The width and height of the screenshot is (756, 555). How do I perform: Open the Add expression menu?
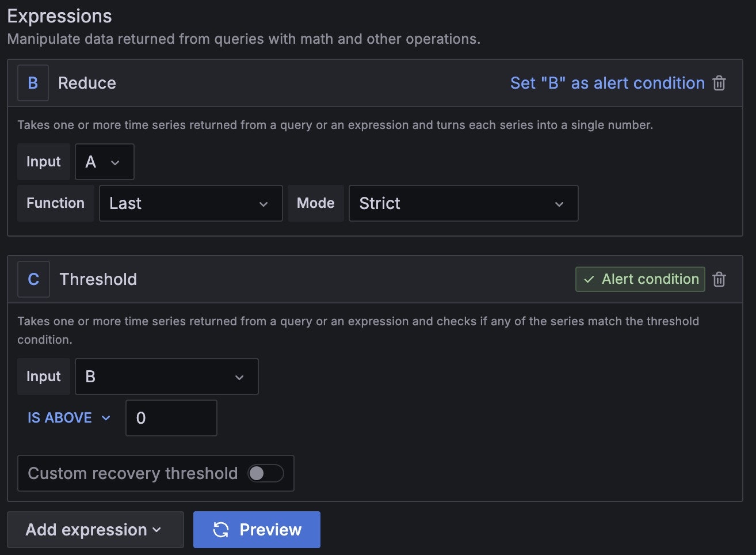pyautogui.click(x=95, y=530)
